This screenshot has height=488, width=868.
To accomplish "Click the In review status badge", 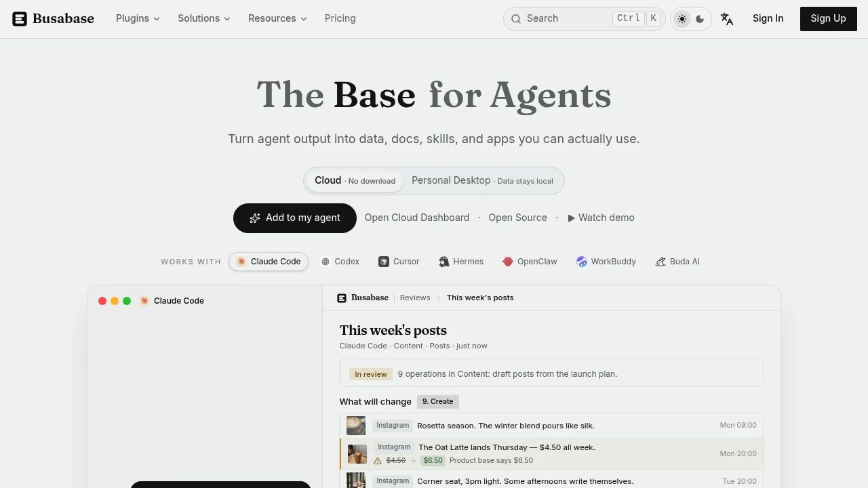I will [371, 374].
